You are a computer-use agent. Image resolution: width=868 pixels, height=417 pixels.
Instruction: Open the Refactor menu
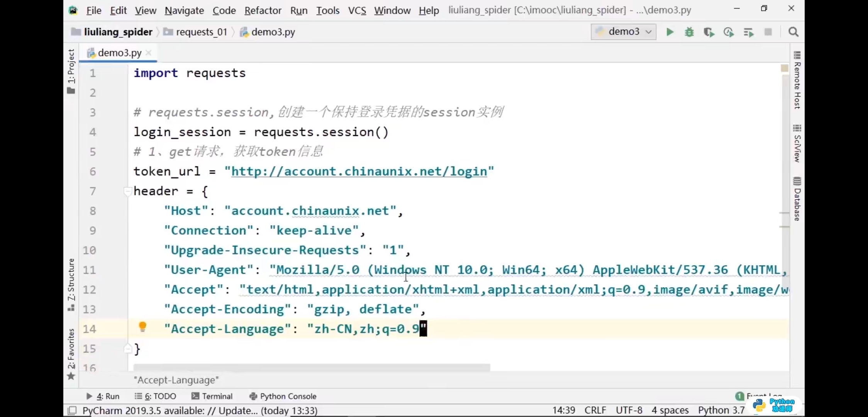[x=263, y=10]
